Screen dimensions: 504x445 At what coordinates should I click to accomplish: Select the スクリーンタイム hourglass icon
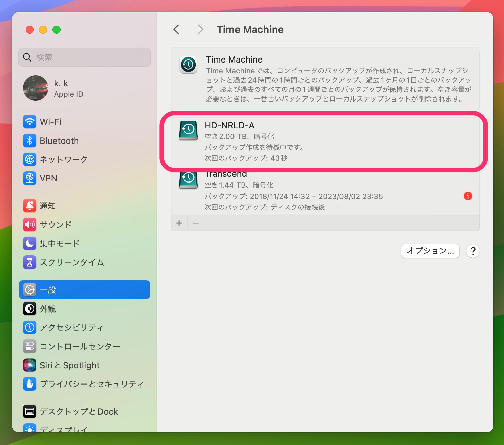pos(30,262)
